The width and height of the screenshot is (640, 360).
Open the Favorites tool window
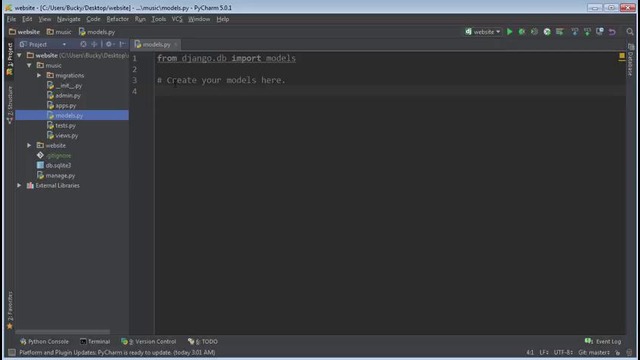(10, 310)
